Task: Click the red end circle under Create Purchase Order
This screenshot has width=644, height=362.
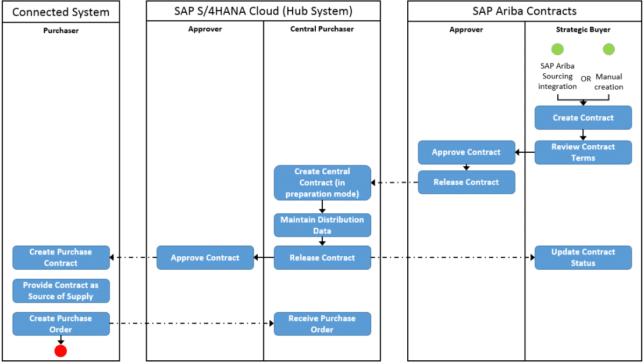Action: pos(61,351)
